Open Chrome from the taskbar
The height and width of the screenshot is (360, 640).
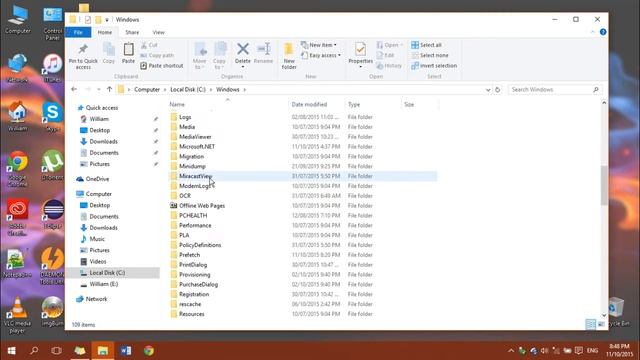click(x=149, y=351)
